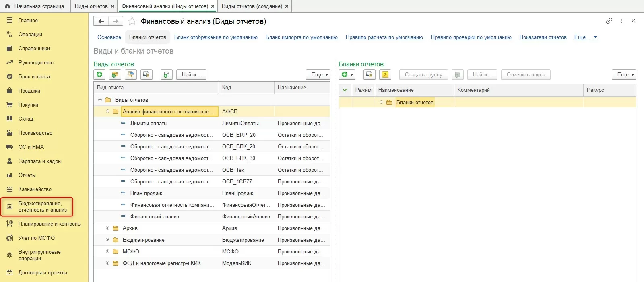Image resolution: width=644 pixels, height=282 pixels.
Task: Open the Еще dropdown in Бланки отчетов
Action: coord(624,74)
